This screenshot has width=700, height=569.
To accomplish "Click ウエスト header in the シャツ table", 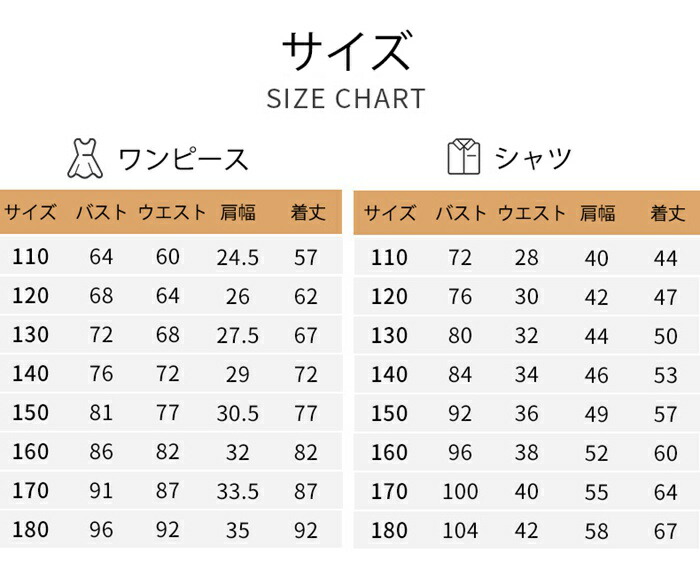I will (x=532, y=213).
